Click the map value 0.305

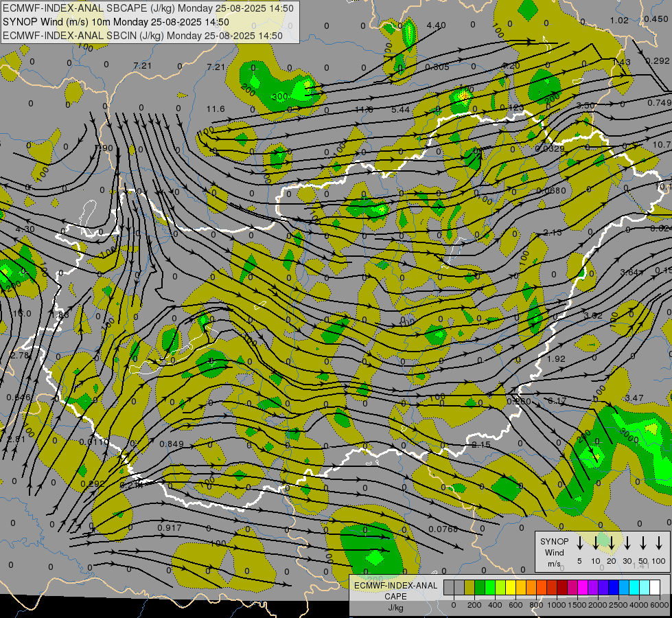pyautogui.click(x=437, y=67)
